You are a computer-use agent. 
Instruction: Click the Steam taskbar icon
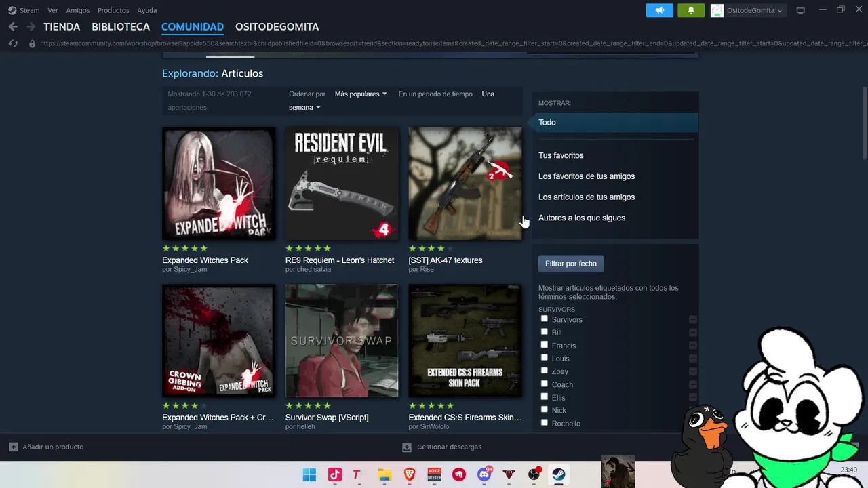click(x=559, y=474)
